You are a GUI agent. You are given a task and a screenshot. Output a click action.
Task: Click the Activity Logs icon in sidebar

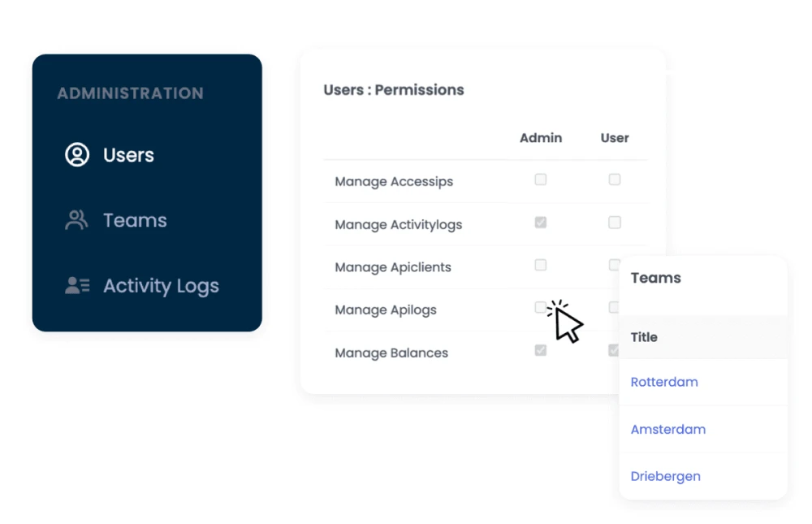click(77, 286)
